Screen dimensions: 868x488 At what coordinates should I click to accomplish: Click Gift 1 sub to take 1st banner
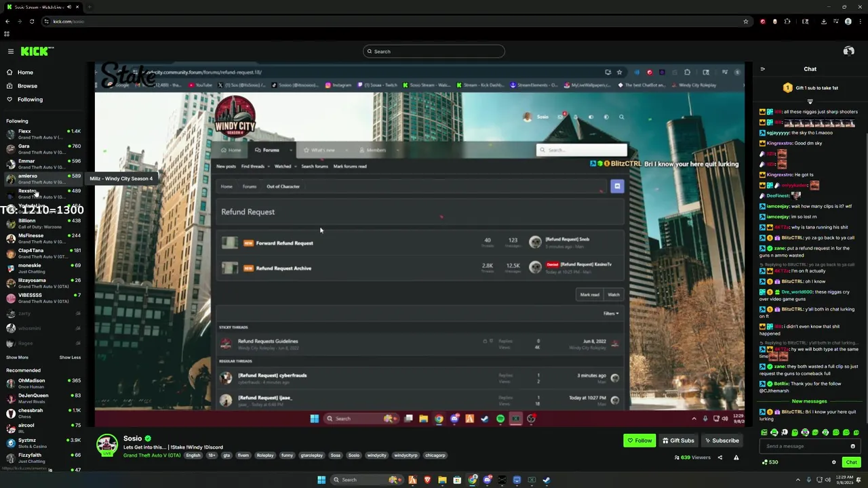tap(810, 88)
